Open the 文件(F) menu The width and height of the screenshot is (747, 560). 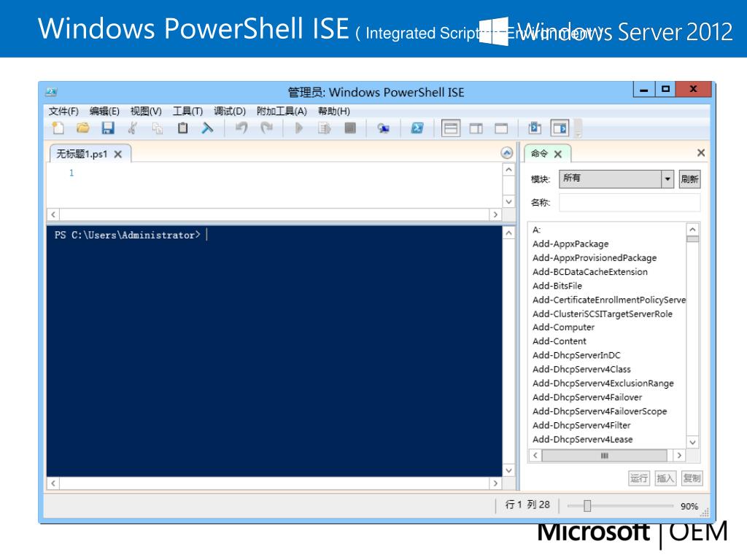63,111
